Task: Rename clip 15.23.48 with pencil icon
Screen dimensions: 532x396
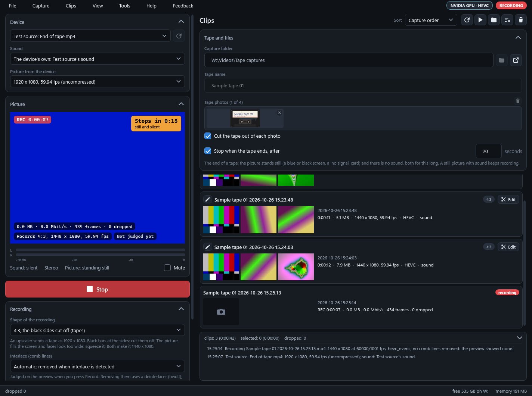Action: 208,200
